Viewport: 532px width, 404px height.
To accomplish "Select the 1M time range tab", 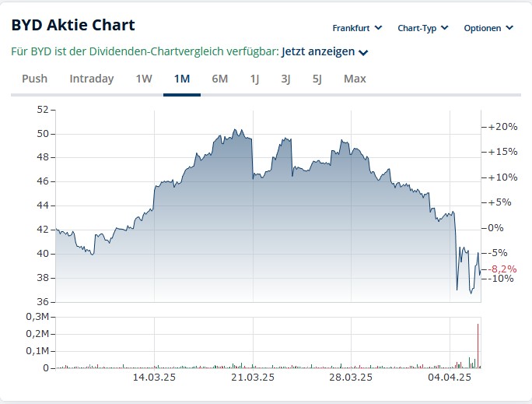I will coord(182,79).
